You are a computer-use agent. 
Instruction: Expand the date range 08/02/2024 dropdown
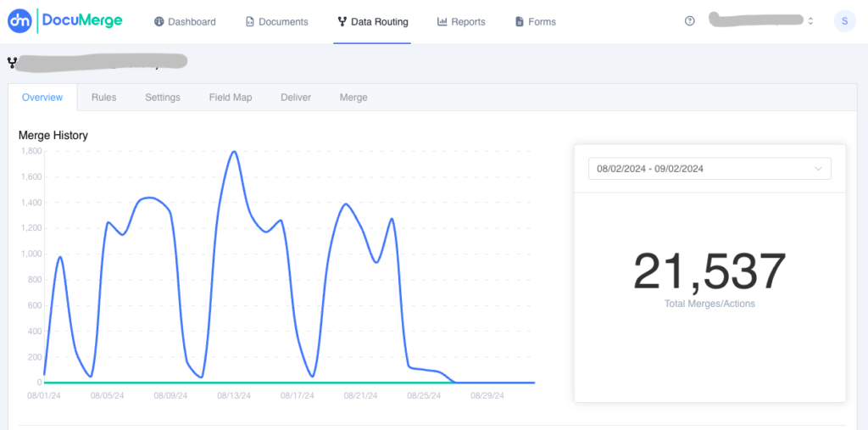coord(709,169)
